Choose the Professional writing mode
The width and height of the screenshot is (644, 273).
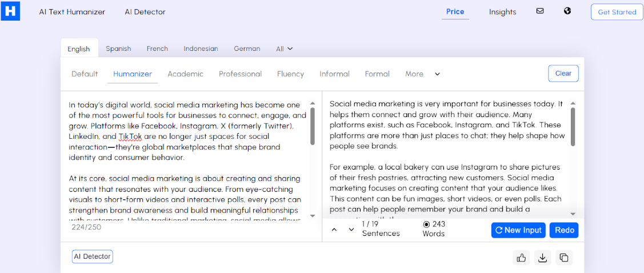[240, 74]
